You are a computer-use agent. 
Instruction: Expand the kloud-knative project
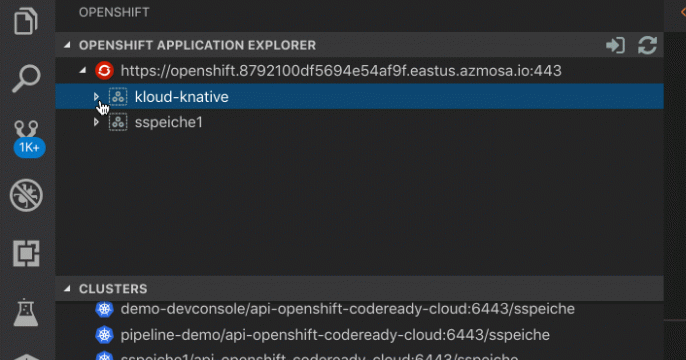click(x=96, y=97)
